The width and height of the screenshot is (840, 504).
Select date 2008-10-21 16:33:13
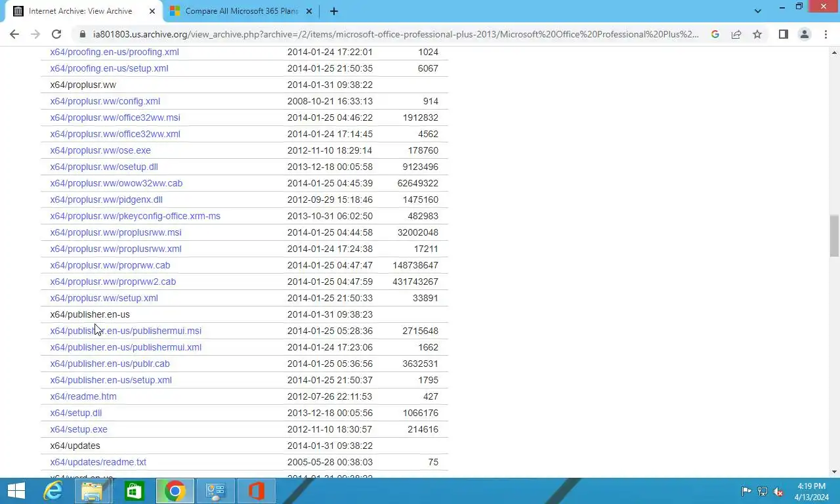tap(330, 101)
